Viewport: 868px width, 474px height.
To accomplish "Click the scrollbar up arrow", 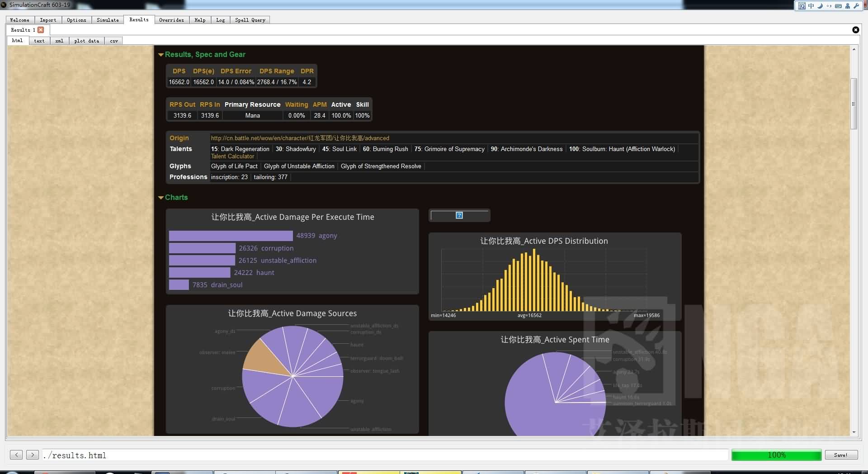I will pyautogui.click(x=854, y=49).
